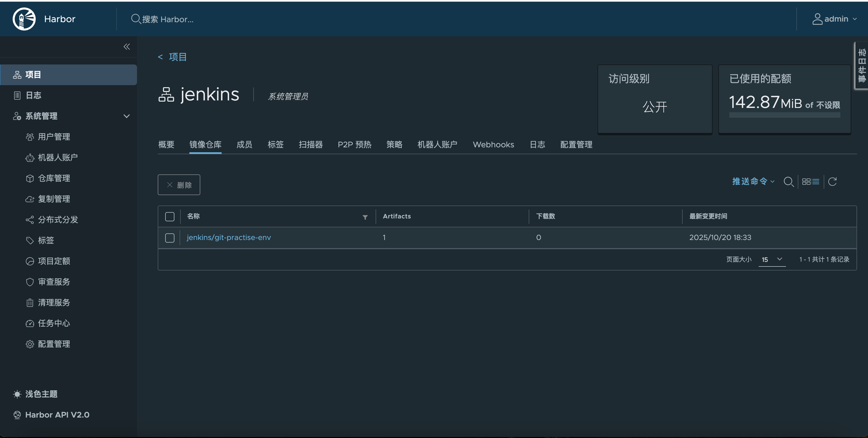Click the Harbor lighthouse logo
Screen dimensions: 868x438
(24, 19)
